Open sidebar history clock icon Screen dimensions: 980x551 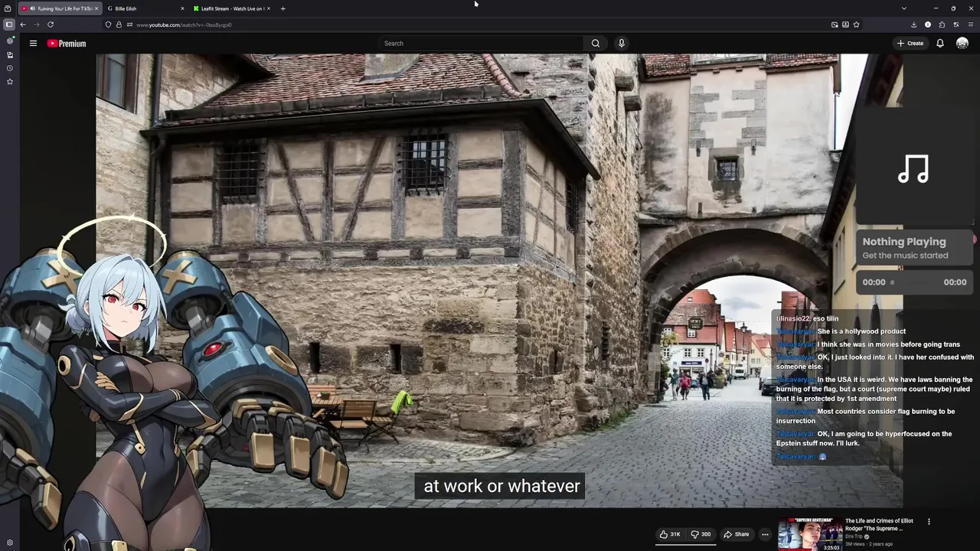tap(9, 68)
